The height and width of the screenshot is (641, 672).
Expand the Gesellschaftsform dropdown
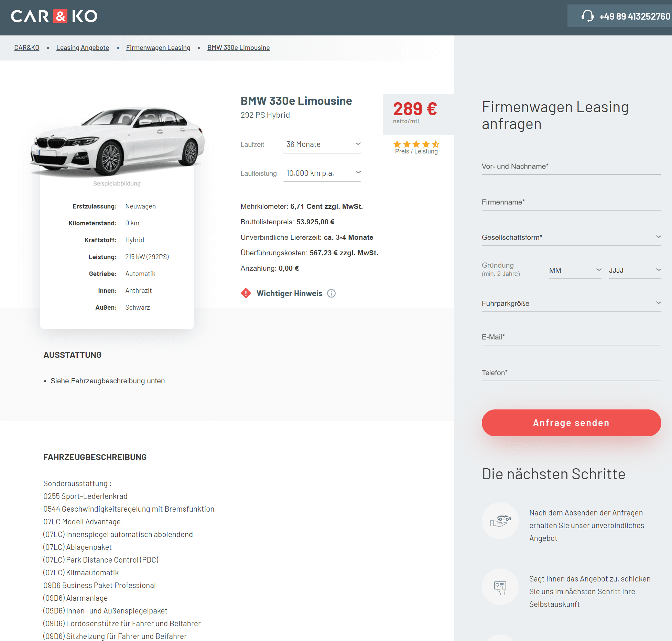pos(571,237)
